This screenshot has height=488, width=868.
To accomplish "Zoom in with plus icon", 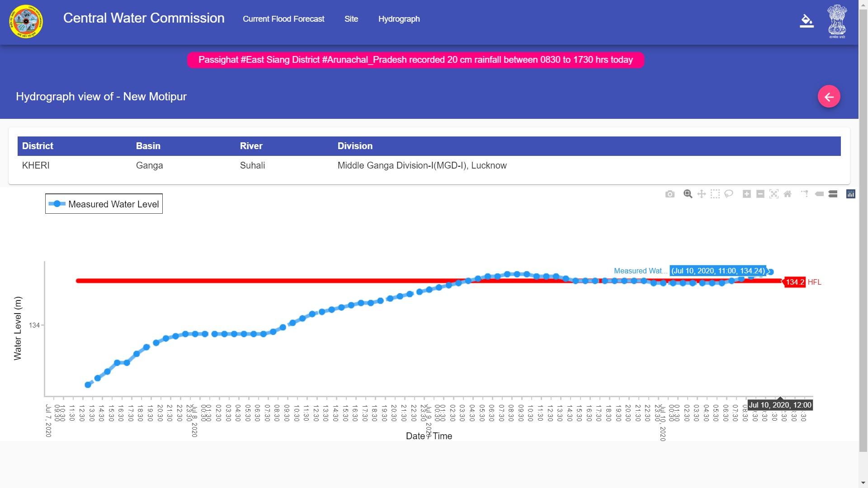I will click(746, 194).
